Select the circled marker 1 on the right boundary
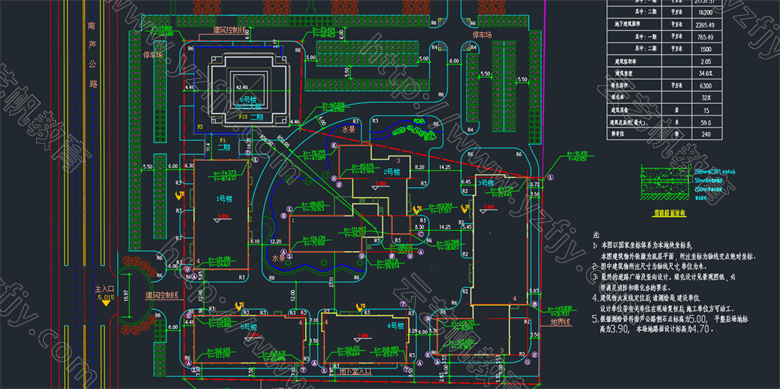This screenshot has width=780, height=389. tap(551, 177)
